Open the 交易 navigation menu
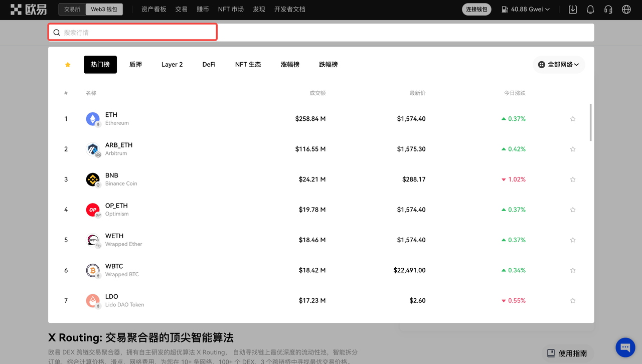 (x=181, y=10)
